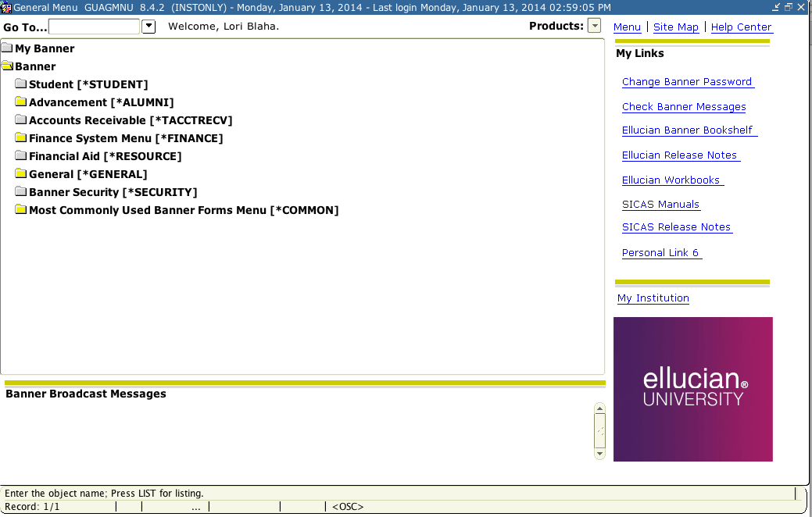Click Change Banner Password link
The image size is (812, 517).
(x=687, y=82)
